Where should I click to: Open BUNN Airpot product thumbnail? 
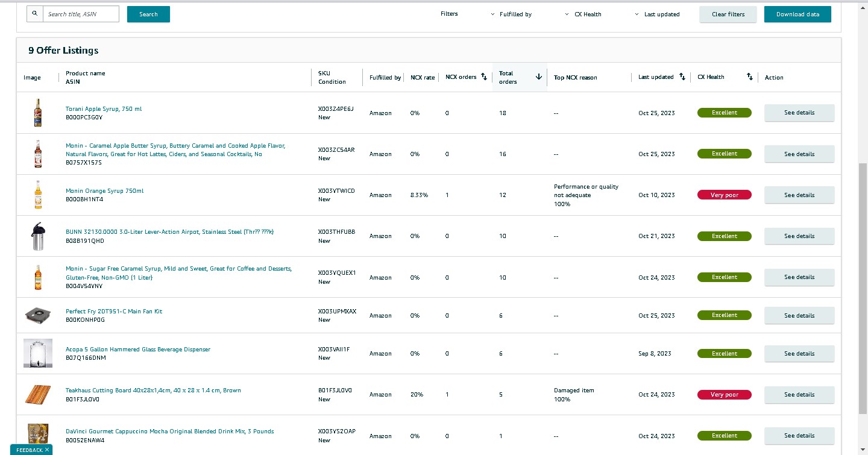click(38, 236)
